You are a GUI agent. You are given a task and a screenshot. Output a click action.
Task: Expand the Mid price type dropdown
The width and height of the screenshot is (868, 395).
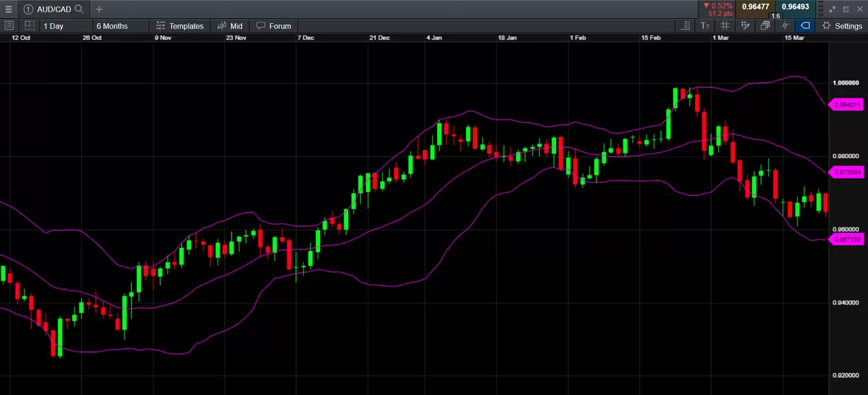pos(230,26)
